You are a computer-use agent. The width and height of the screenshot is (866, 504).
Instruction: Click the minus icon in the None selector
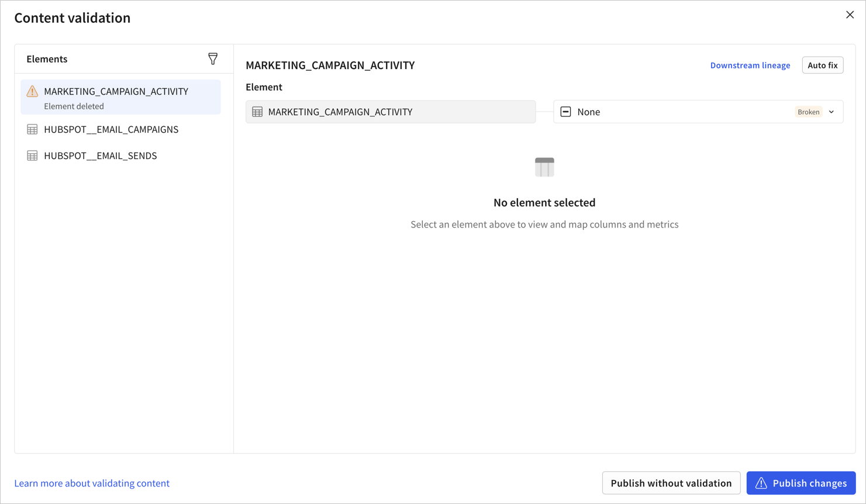click(x=565, y=111)
